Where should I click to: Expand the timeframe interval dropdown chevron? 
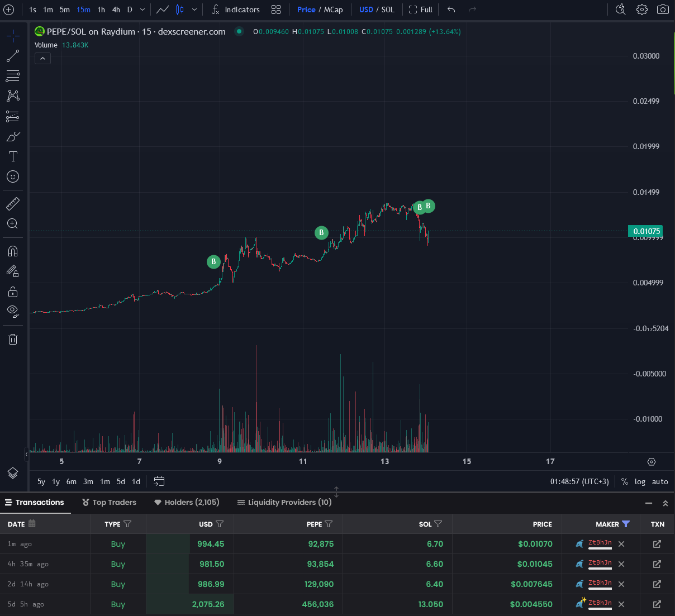pos(142,9)
